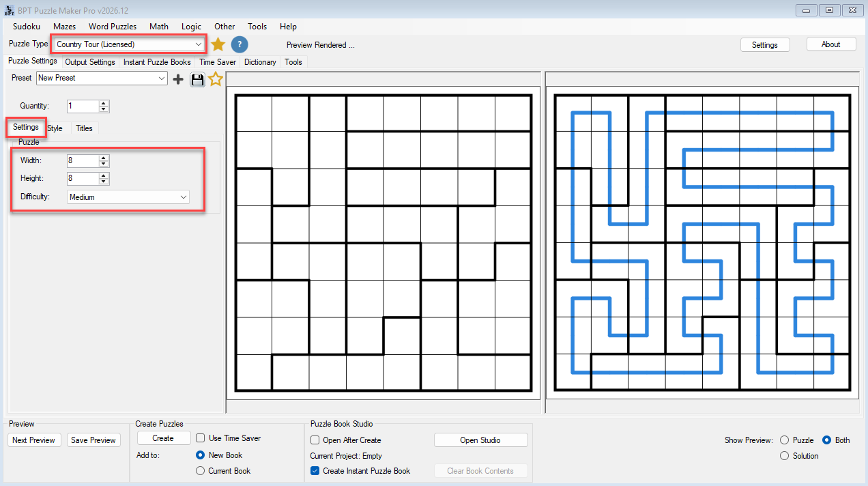Check the Open After Create option

(315, 440)
